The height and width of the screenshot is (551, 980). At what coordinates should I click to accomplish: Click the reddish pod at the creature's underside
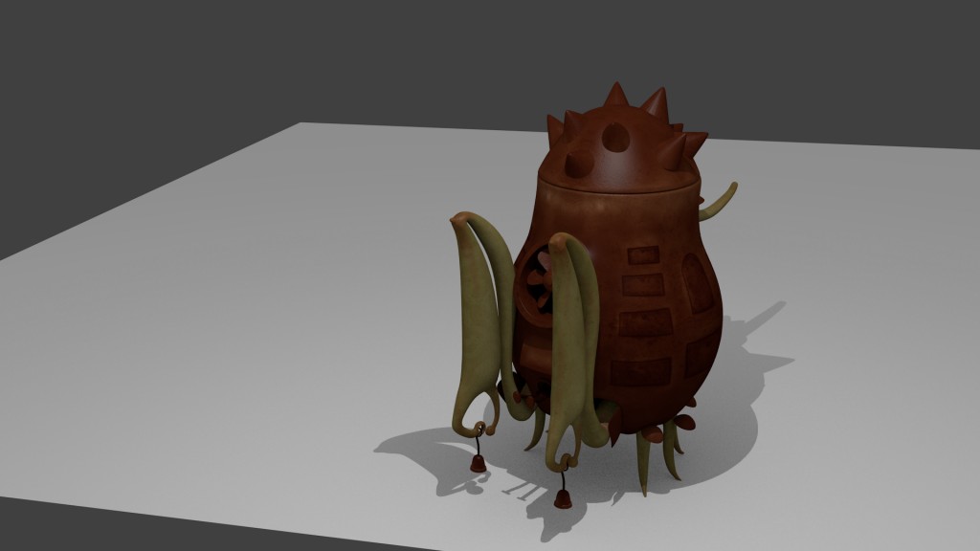[x=652, y=432]
